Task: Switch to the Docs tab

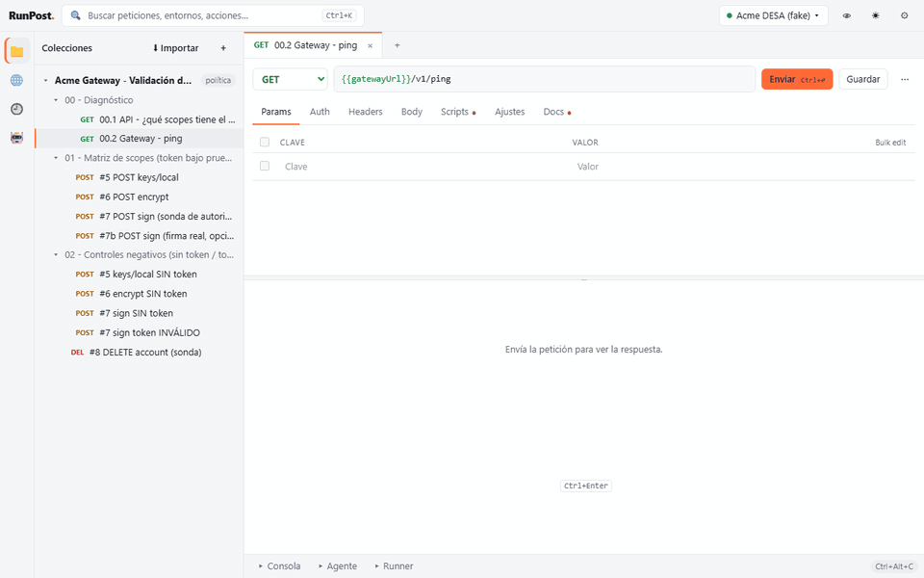Action: click(557, 112)
